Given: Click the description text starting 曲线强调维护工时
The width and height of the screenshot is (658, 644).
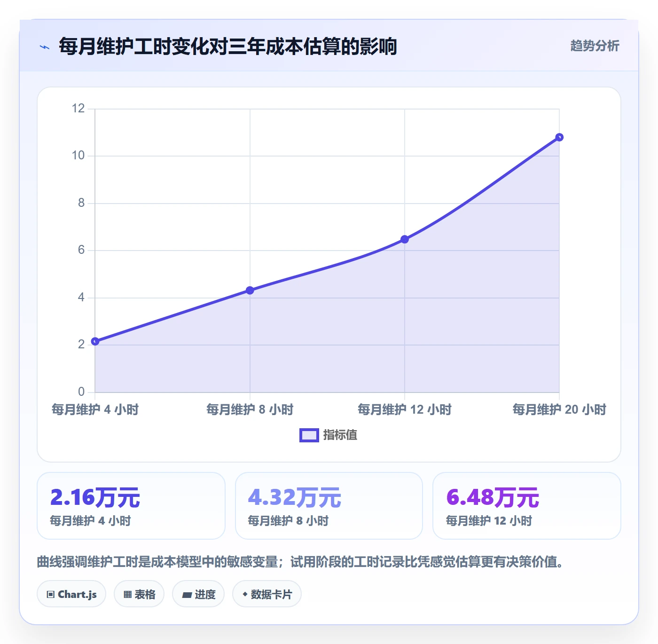Looking at the screenshot, I should [300, 562].
